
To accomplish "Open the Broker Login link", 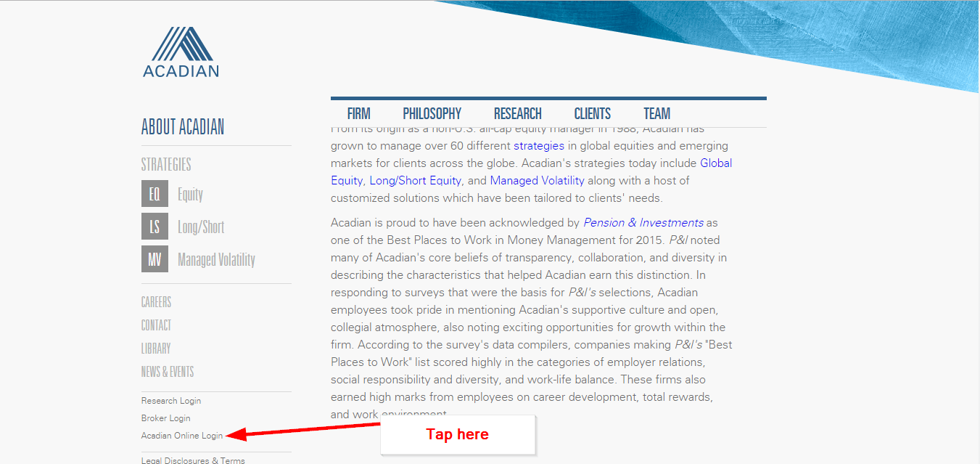I will coord(165,418).
